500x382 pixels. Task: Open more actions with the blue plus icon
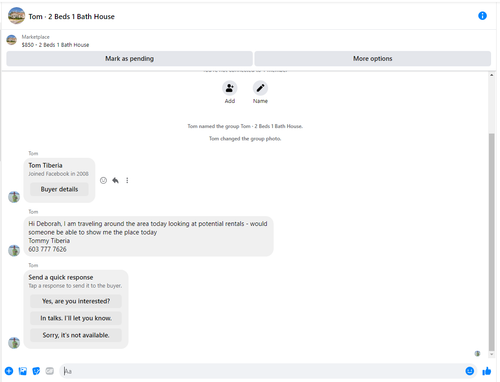pos(9,371)
